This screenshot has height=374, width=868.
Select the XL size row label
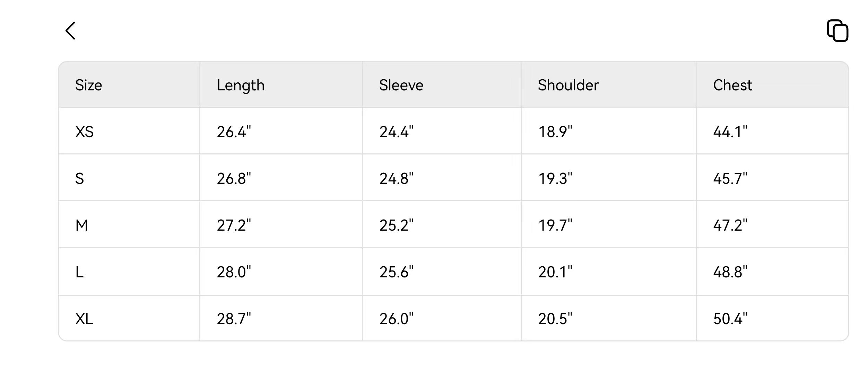tap(84, 319)
